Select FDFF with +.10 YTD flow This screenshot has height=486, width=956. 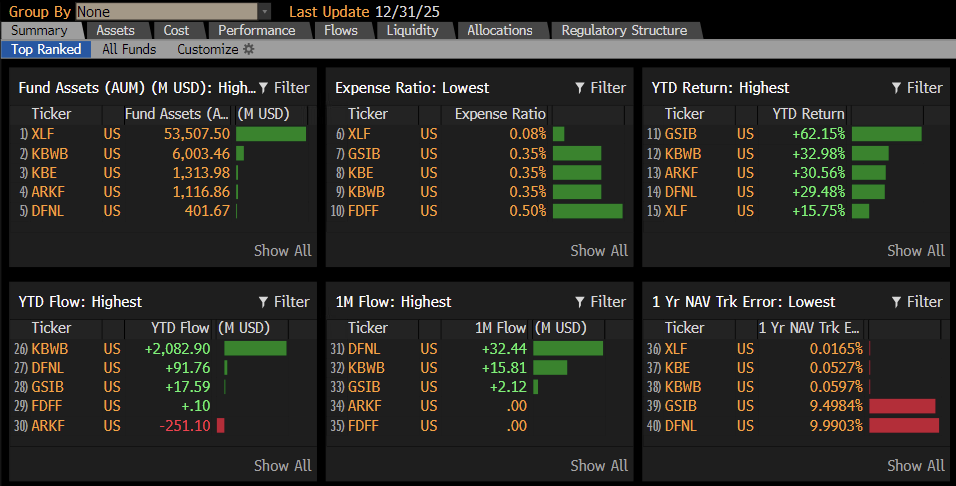click(x=46, y=406)
